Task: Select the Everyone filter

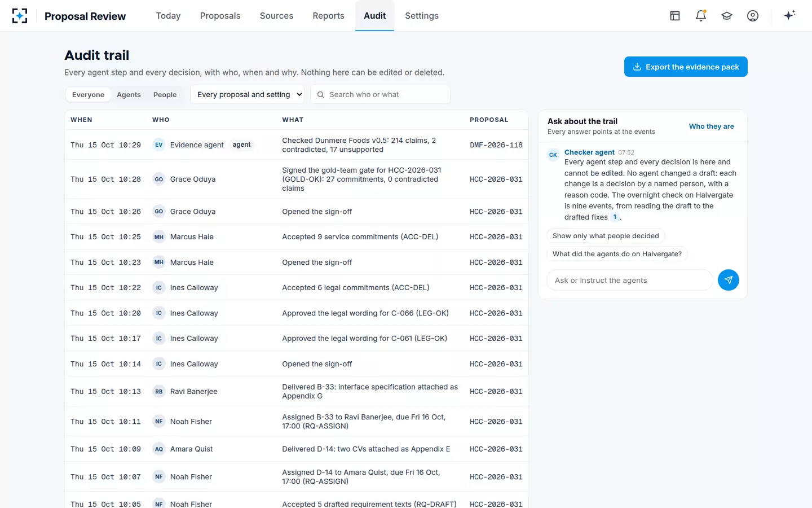Action: pyautogui.click(x=88, y=95)
